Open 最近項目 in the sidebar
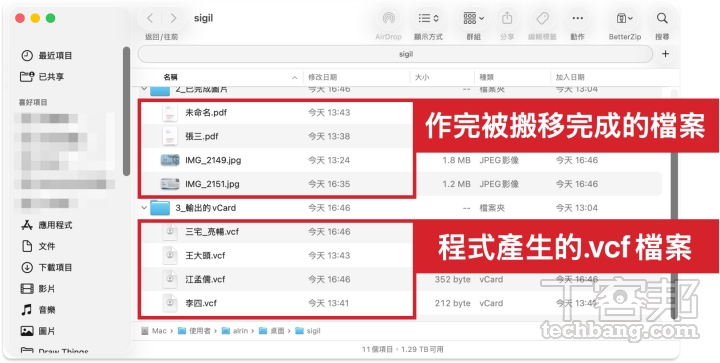 (x=46, y=56)
